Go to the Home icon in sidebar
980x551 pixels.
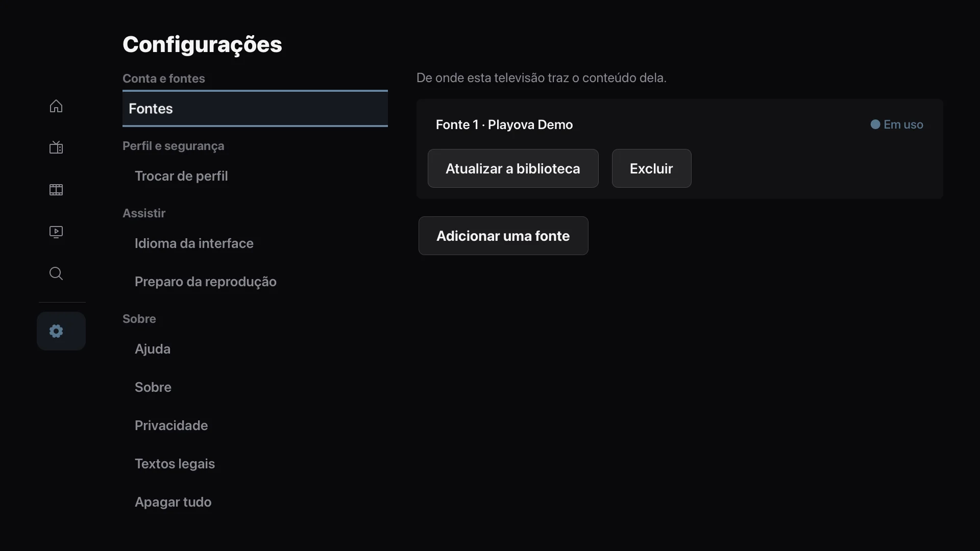tap(56, 106)
